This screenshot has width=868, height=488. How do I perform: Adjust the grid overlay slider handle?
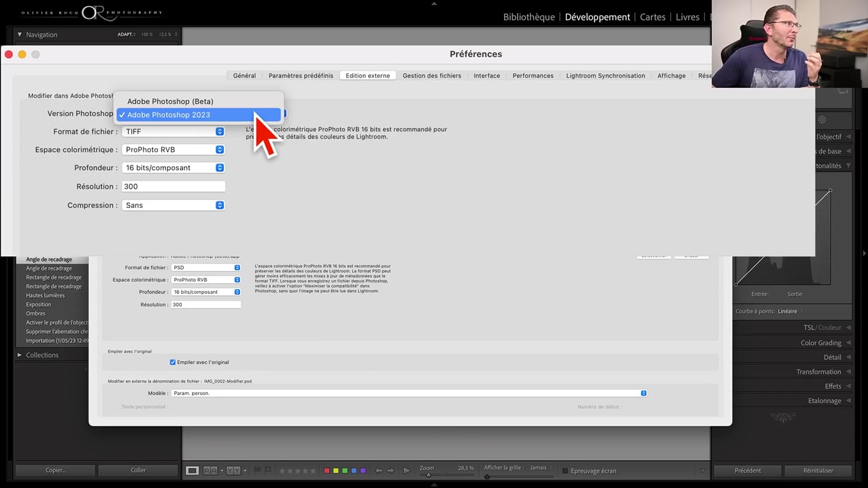487,476
